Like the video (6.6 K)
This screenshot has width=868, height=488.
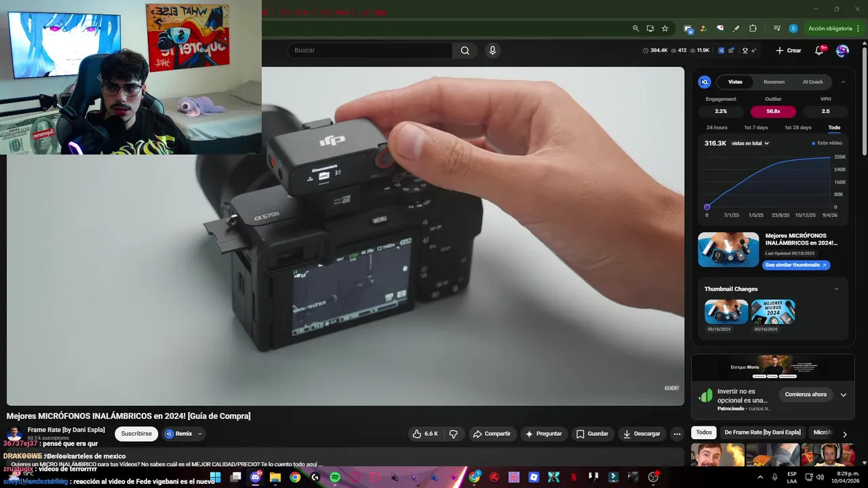[426, 434]
